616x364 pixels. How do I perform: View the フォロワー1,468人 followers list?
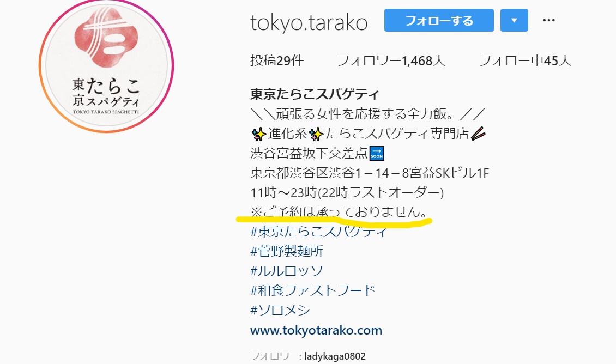[391, 60]
